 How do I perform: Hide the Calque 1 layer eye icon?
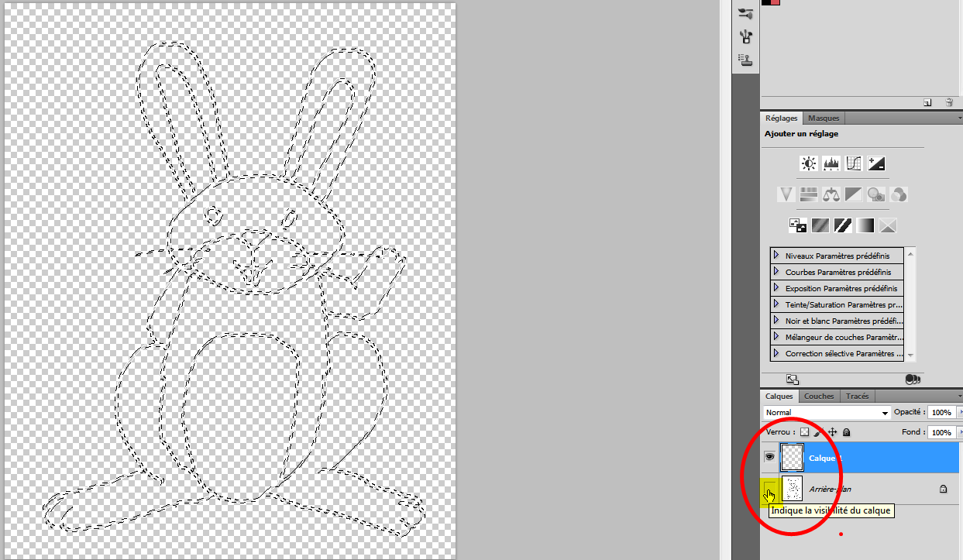(770, 458)
